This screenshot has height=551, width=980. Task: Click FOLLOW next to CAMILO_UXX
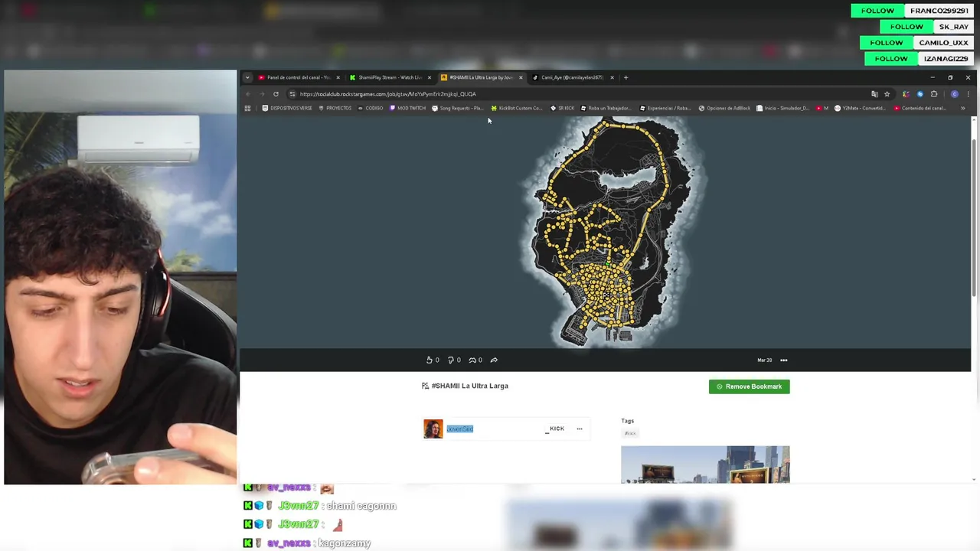(886, 43)
